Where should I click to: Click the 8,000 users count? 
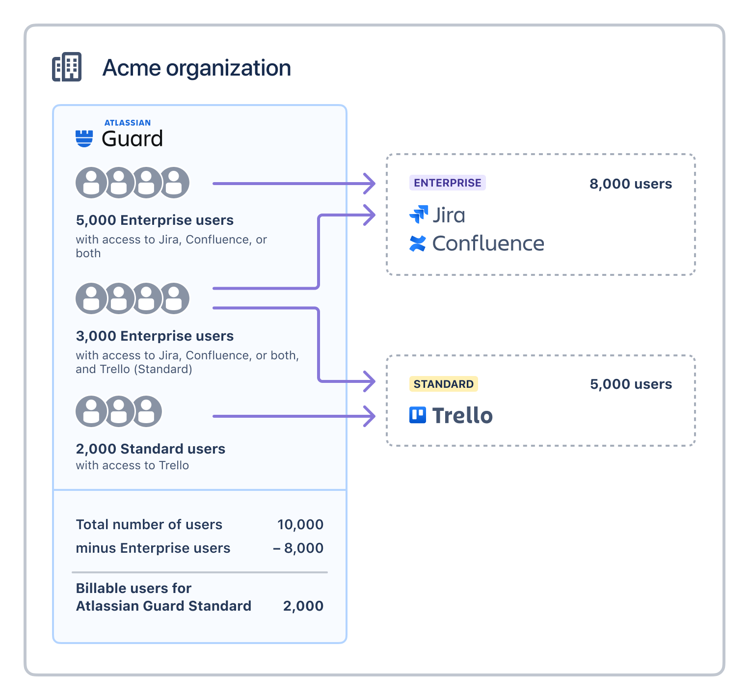click(631, 184)
